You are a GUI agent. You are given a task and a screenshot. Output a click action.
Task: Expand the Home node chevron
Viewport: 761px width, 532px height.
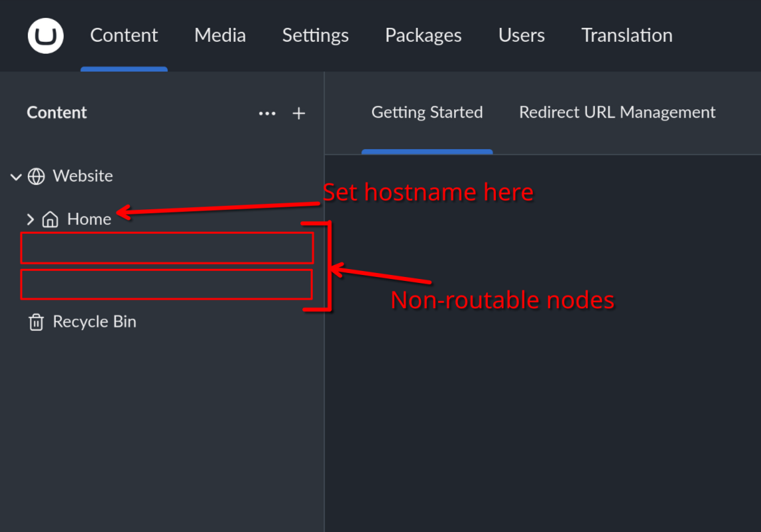pos(30,219)
